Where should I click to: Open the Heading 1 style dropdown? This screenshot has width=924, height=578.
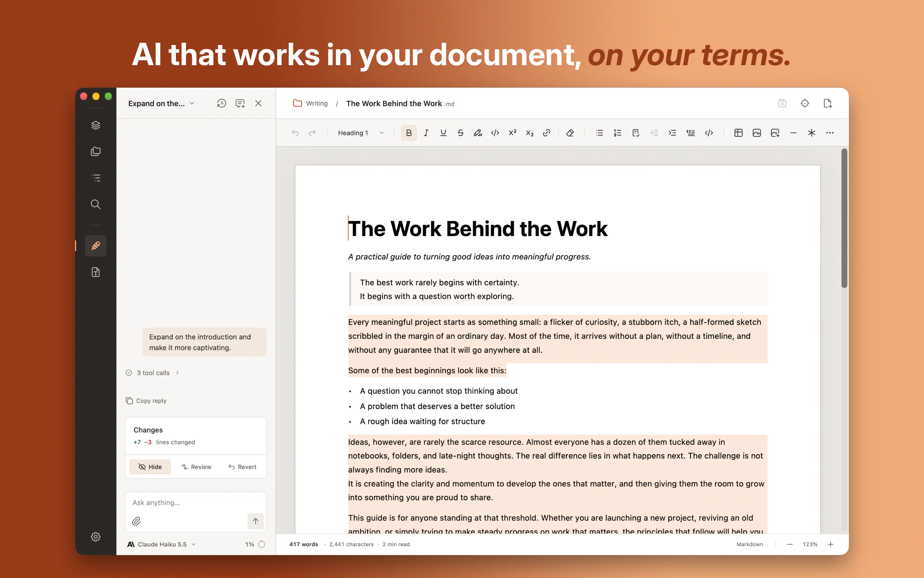(x=360, y=133)
